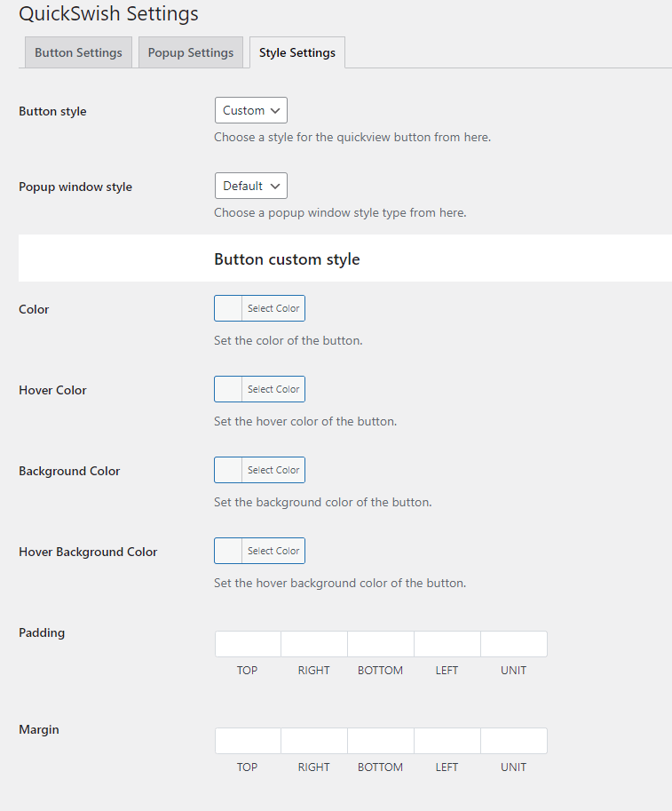Focus the Margin LEFT input field
Screen dimensions: 672x811
447,741
